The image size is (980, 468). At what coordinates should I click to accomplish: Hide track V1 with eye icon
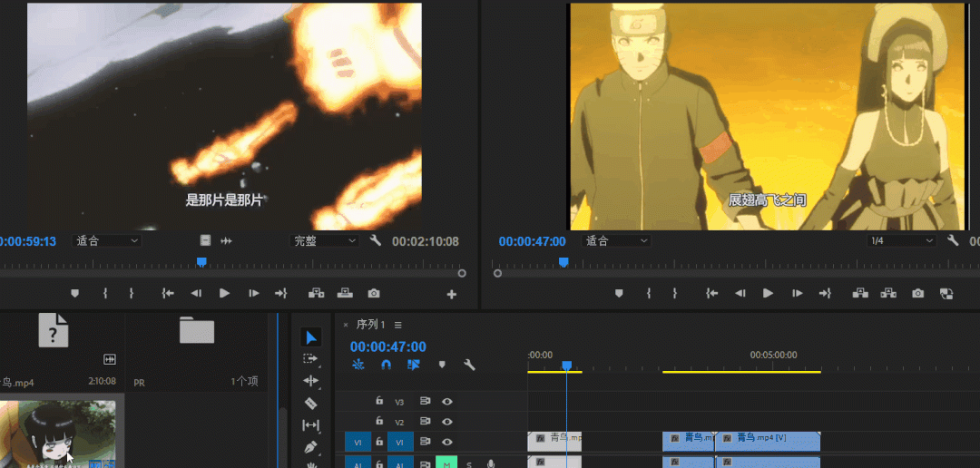point(446,442)
